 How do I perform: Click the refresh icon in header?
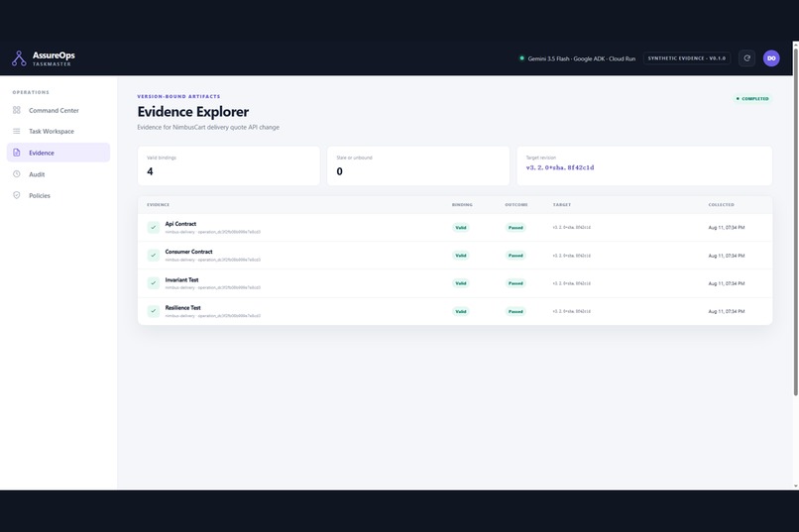[747, 58]
